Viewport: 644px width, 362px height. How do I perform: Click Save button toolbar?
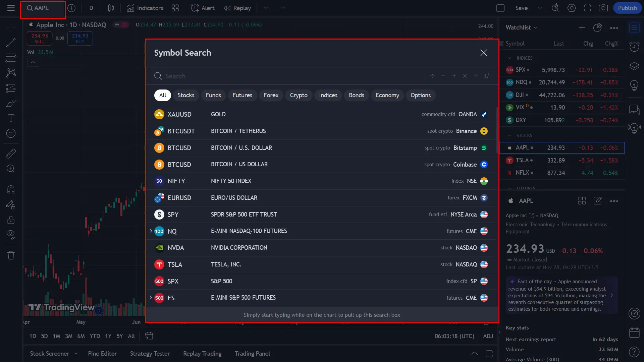(522, 7)
